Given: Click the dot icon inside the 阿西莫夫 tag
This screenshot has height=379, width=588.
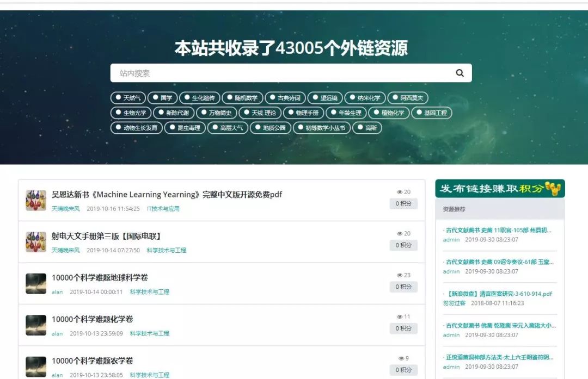Looking at the screenshot, I should click(x=396, y=98).
